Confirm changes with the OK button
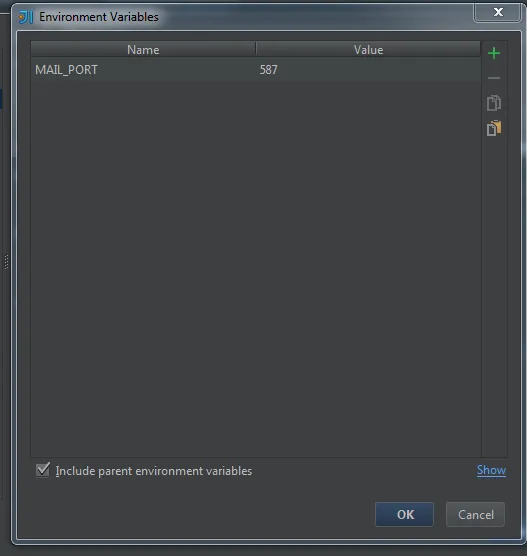 click(x=404, y=514)
